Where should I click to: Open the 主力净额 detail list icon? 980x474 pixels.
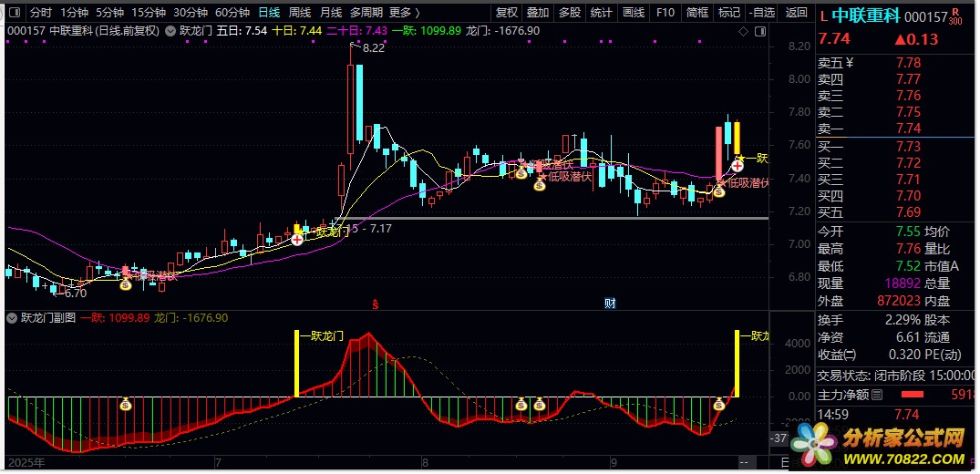(x=878, y=395)
